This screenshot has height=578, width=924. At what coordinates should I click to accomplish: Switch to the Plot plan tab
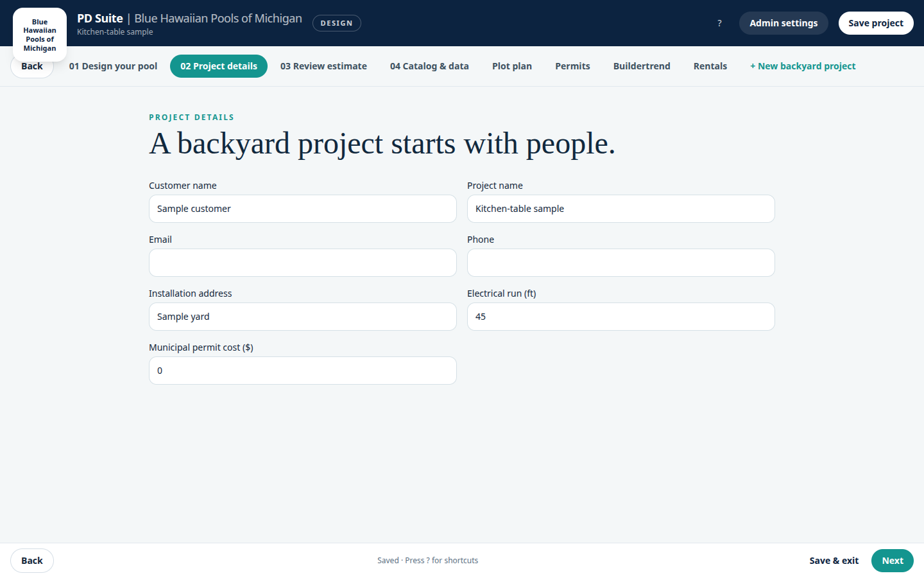[x=512, y=66]
